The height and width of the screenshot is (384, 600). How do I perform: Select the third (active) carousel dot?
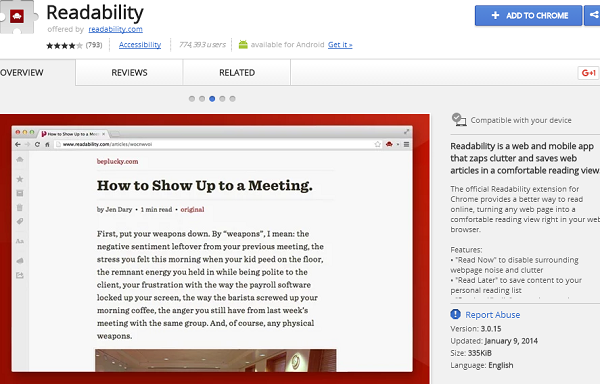[x=212, y=99]
